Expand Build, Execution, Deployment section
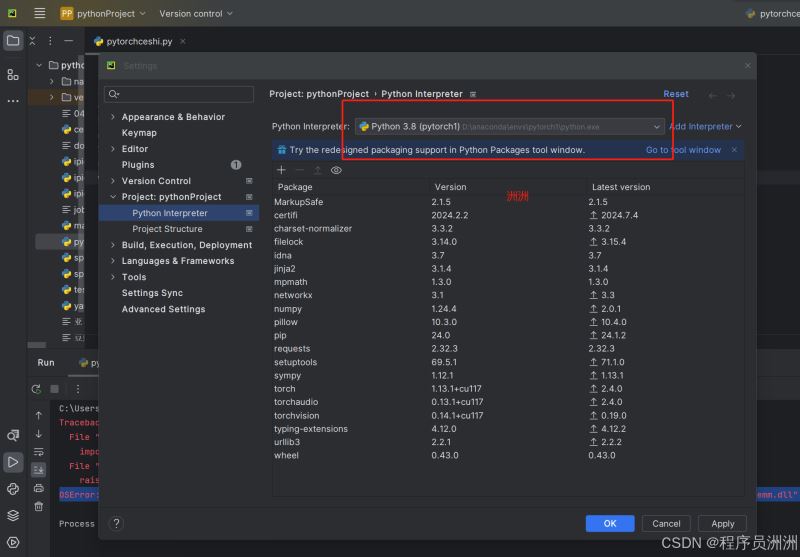 (113, 245)
